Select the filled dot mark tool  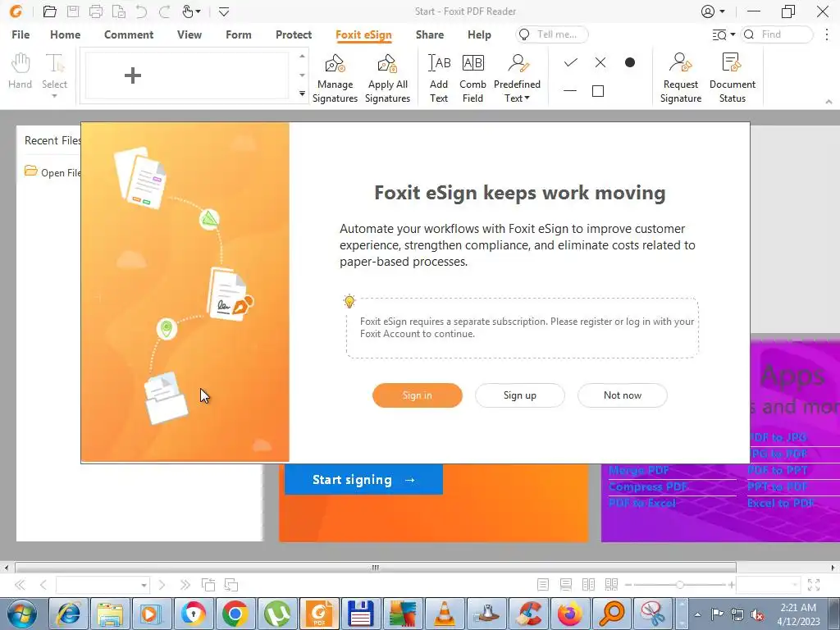[630, 62]
